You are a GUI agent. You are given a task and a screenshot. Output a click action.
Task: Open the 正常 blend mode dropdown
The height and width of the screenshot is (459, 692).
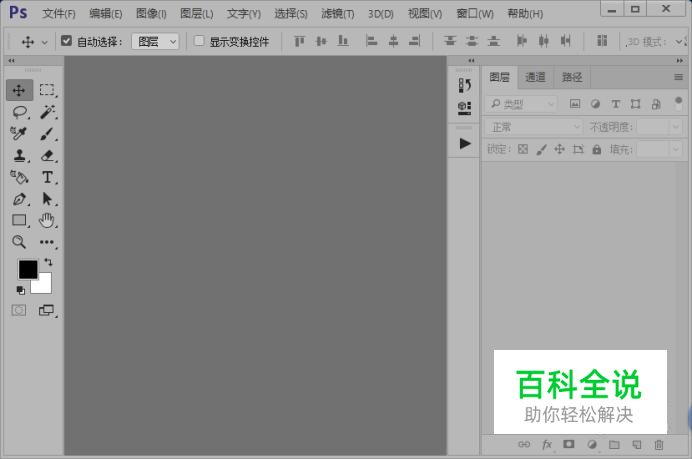(534, 127)
